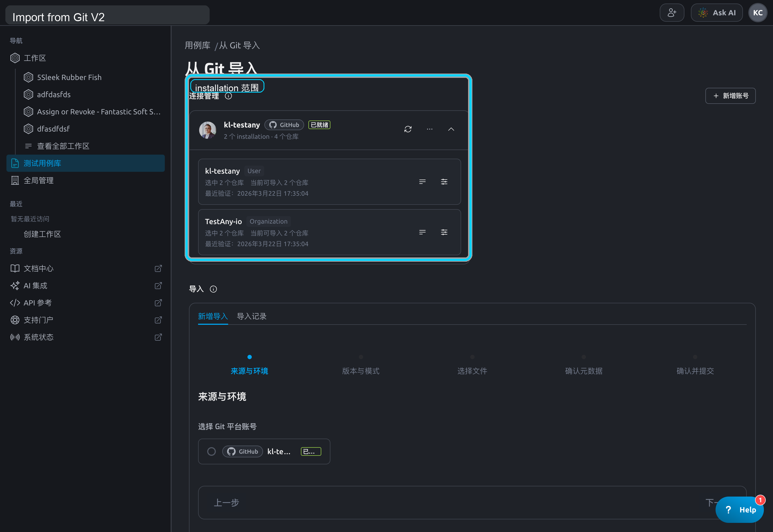Click external link icon beside 文档中心
Image resolution: width=773 pixels, height=532 pixels.
coord(158,268)
